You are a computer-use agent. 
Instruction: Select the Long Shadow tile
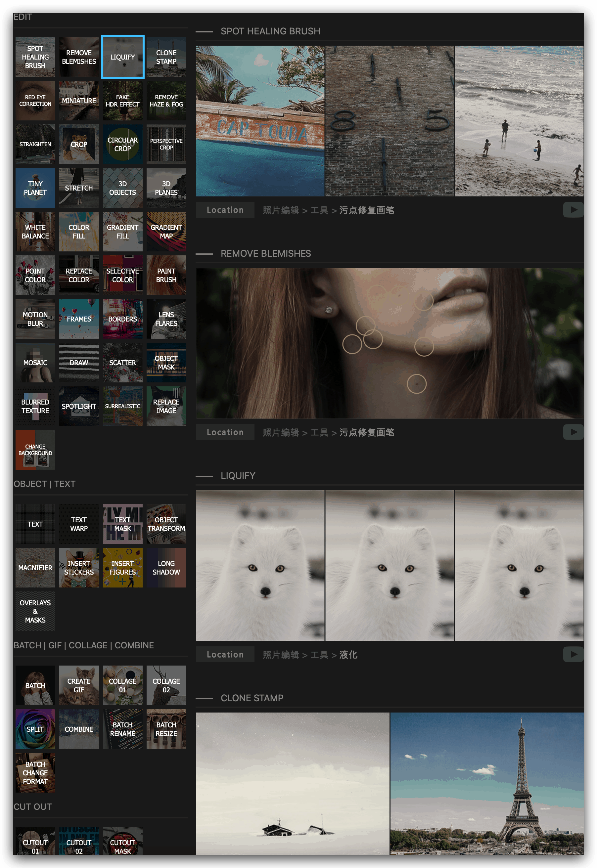click(166, 567)
